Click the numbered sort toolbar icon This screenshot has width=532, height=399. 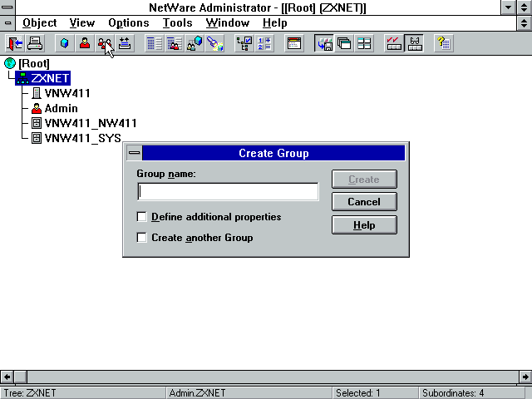coord(264,43)
